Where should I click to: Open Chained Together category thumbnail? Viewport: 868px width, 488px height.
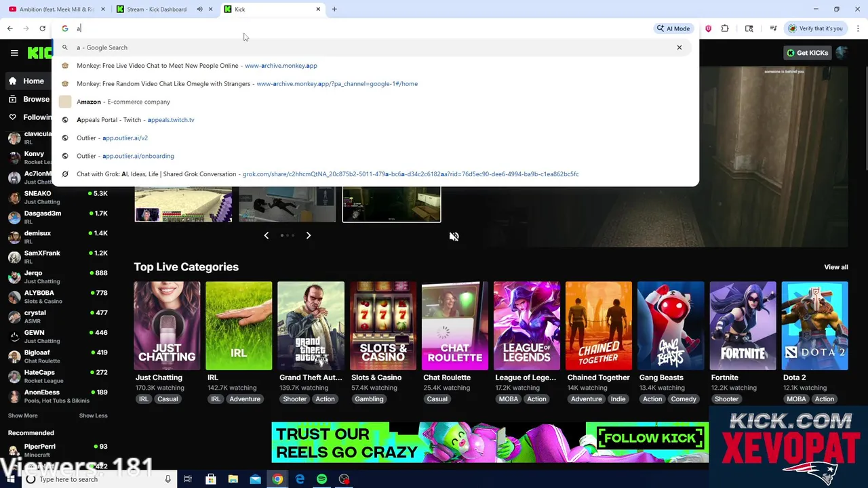click(599, 326)
